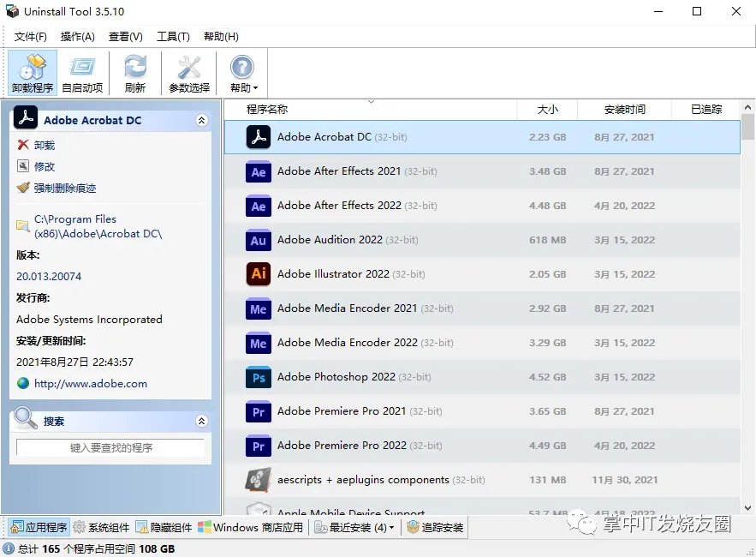
Task: Click the modify icon beside 修改
Action: pos(22,166)
